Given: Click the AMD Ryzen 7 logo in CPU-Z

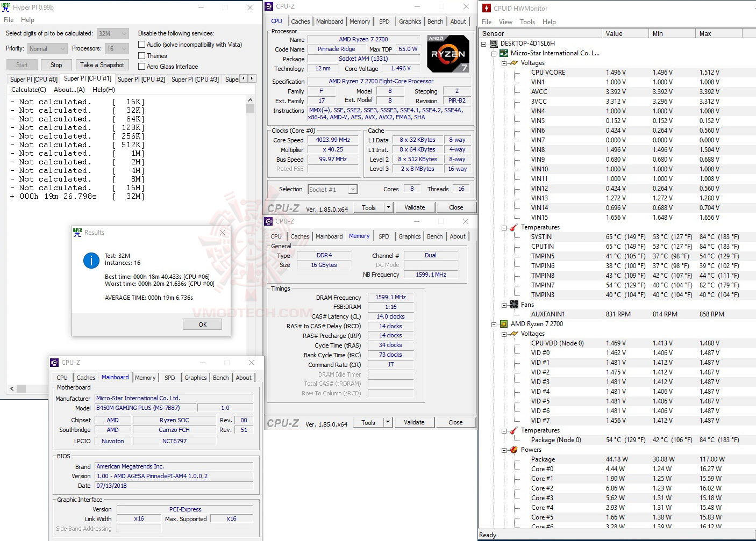Looking at the screenshot, I should (448, 54).
